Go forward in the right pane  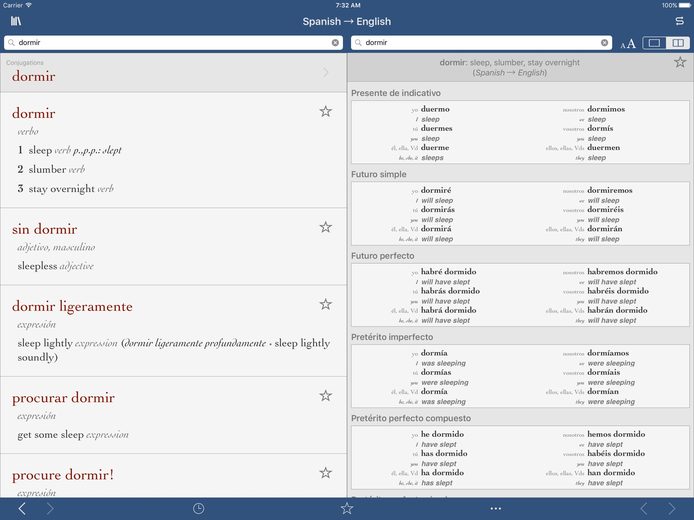(x=671, y=509)
